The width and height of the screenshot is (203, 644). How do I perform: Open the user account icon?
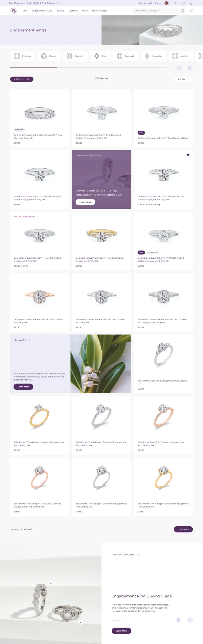coord(192,3)
